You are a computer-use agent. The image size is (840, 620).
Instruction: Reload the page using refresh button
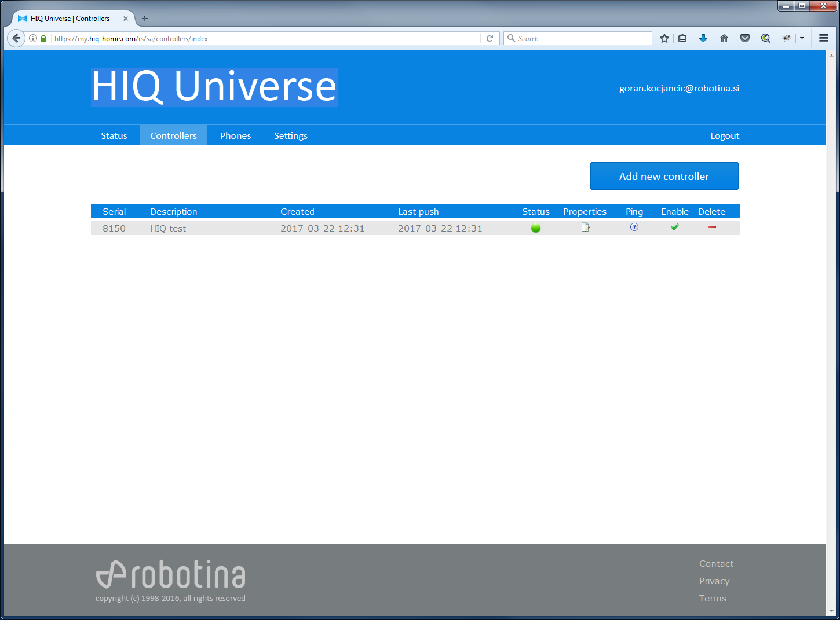coord(490,38)
